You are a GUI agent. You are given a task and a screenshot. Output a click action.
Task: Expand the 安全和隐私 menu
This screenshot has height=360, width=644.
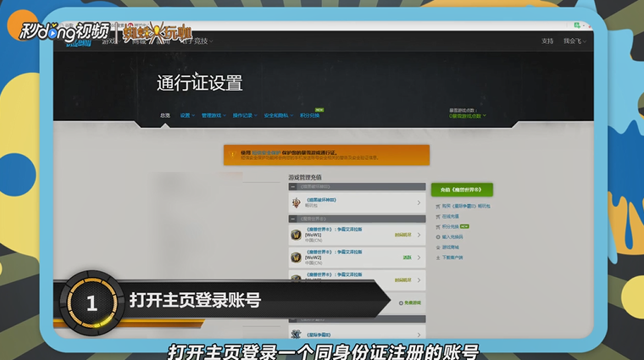click(279, 115)
